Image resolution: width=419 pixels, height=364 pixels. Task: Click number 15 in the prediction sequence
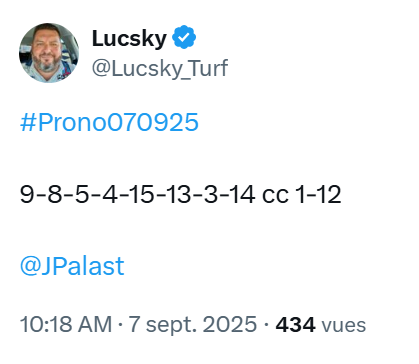[142, 194]
